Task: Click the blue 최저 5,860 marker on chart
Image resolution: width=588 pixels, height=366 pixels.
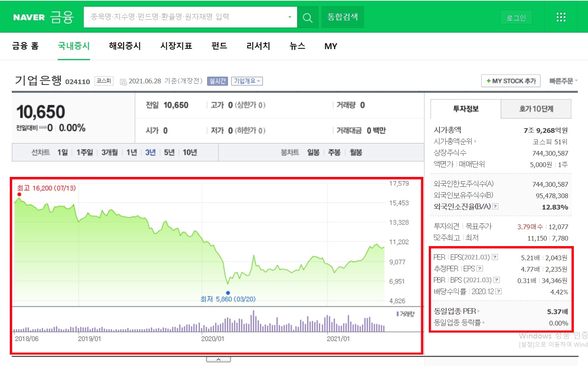Action: click(x=228, y=293)
